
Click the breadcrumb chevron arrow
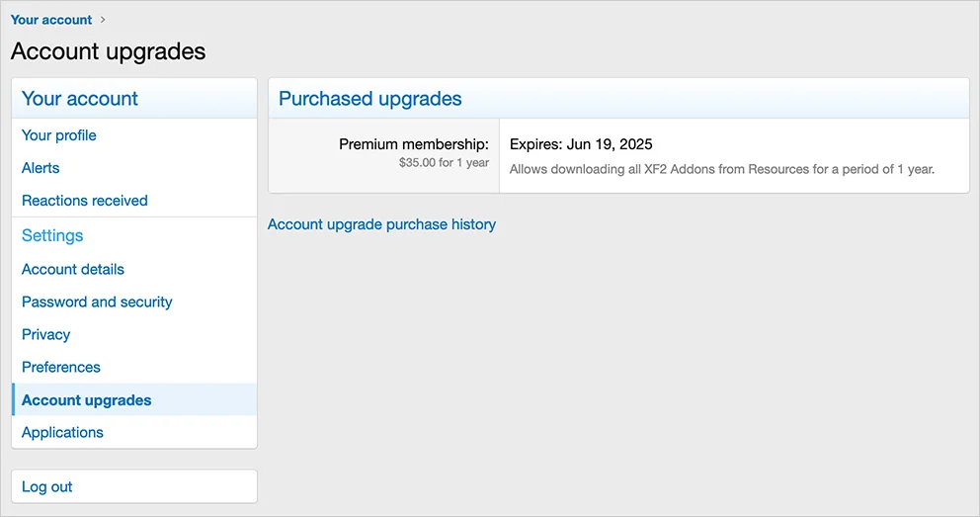pyautogui.click(x=104, y=20)
